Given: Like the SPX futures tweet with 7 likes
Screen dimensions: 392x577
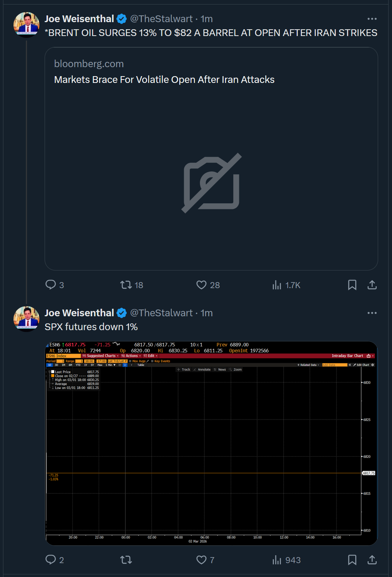Looking at the screenshot, I should pyautogui.click(x=205, y=560).
